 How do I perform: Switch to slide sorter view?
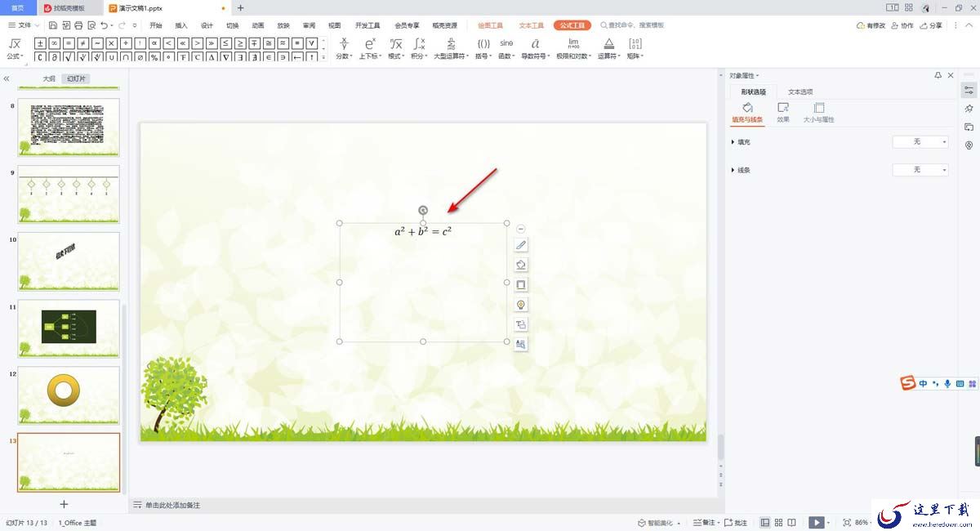[779, 522]
